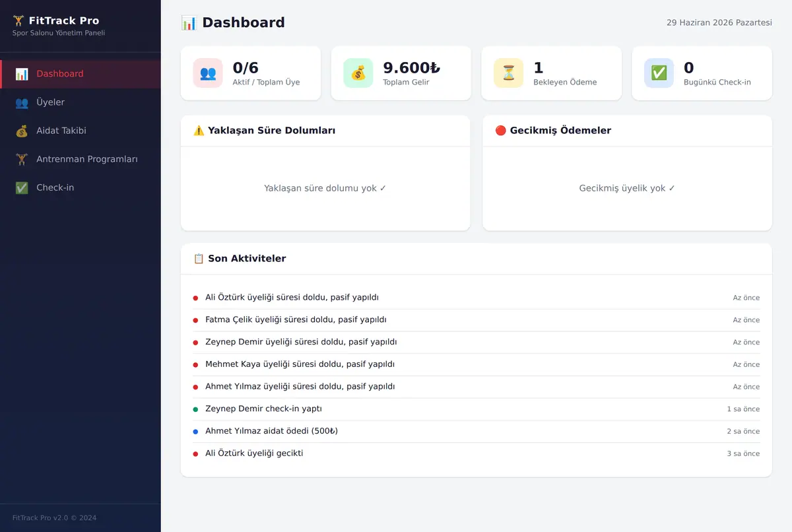Click the warning icon beside Yaklaşan Süre Dolumları
This screenshot has height=532, width=792.
point(199,131)
